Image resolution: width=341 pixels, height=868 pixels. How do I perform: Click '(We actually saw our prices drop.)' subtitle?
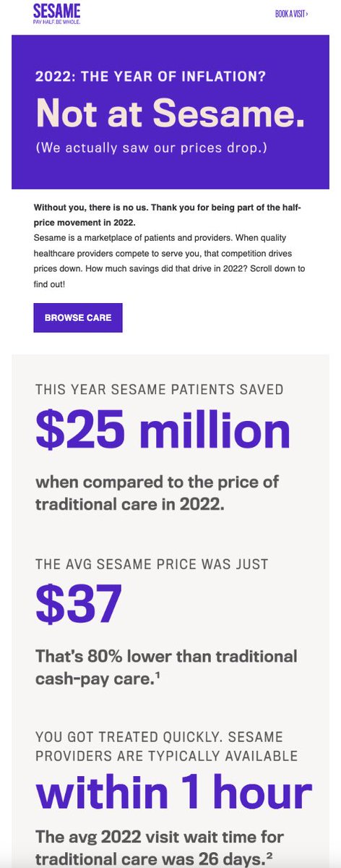(x=143, y=148)
